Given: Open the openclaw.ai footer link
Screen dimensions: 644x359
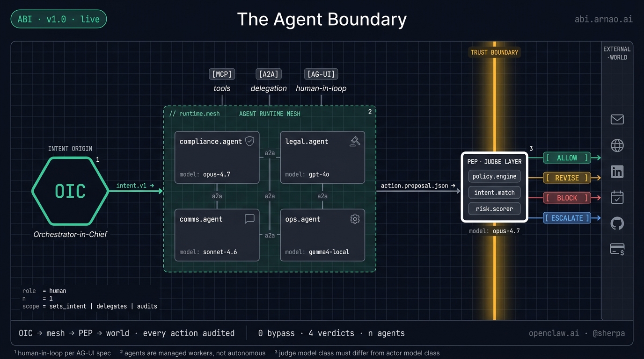Looking at the screenshot, I should 554,333.
